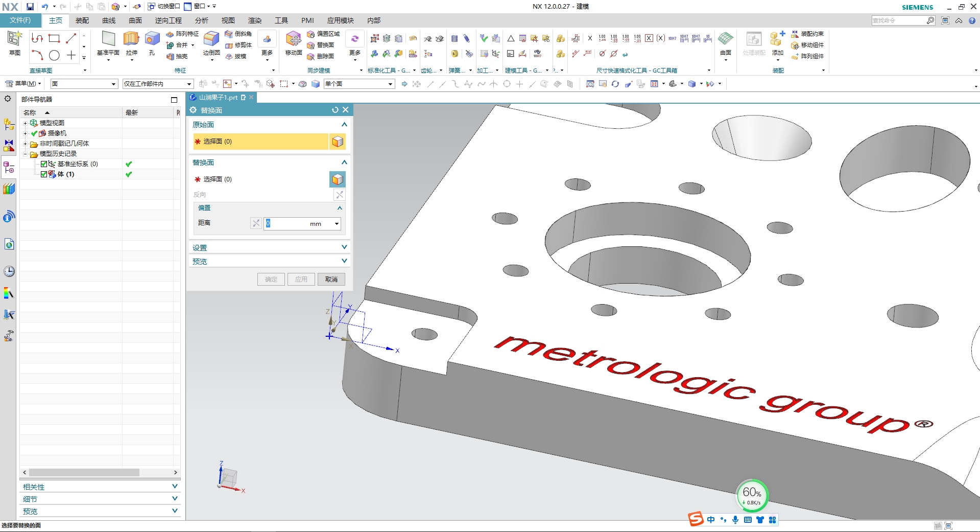This screenshot has height=532, width=980.
Task: Save the part with the floppy icon
Action: click(30, 7)
